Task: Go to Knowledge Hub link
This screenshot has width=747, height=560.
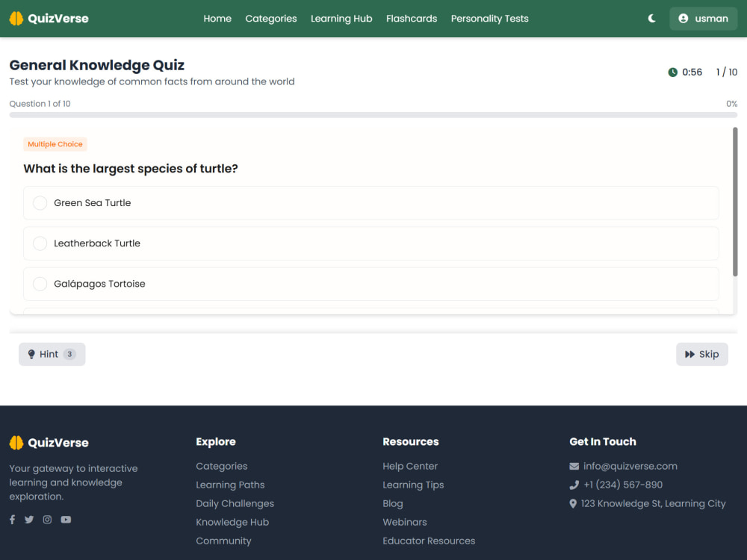Action: click(x=232, y=522)
